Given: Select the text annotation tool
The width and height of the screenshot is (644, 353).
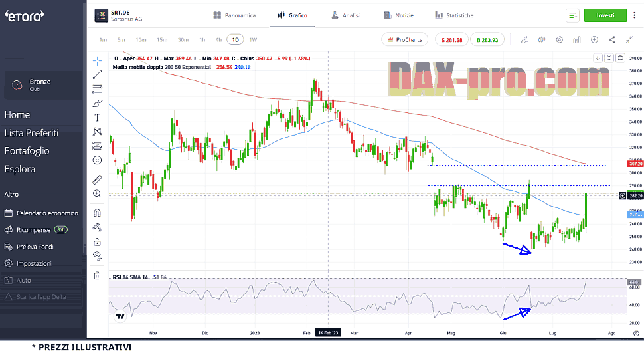Looking at the screenshot, I should pyautogui.click(x=98, y=118).
